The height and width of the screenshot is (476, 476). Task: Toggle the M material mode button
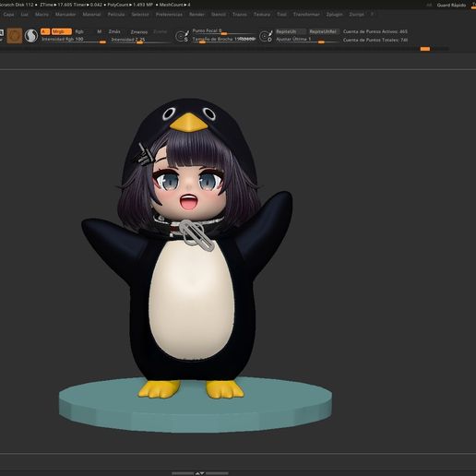click(99, 31)
